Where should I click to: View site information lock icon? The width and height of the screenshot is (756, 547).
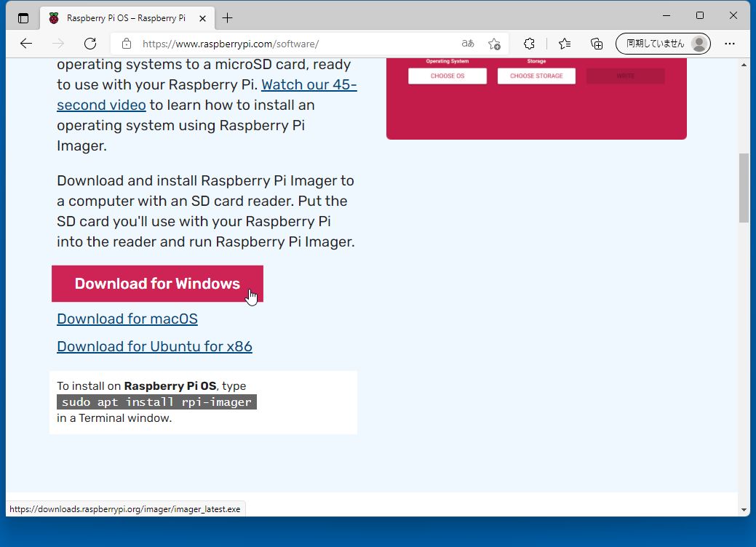tap(127, 44)
